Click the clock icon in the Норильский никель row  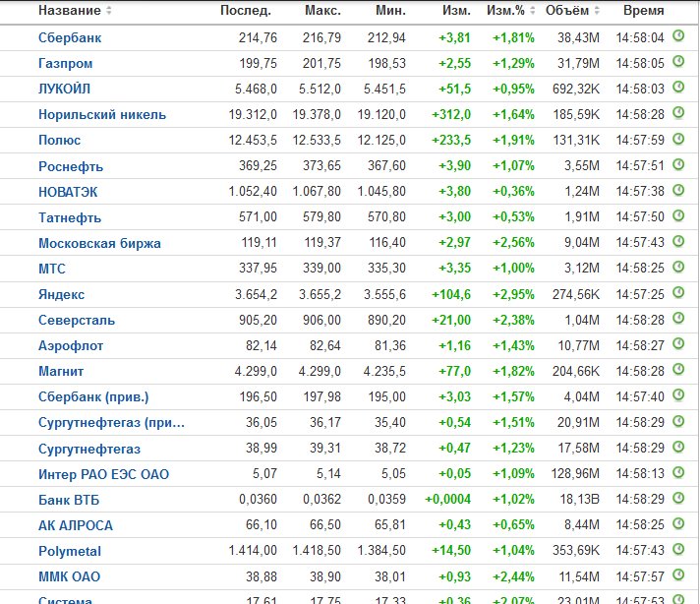click(678, 112)
